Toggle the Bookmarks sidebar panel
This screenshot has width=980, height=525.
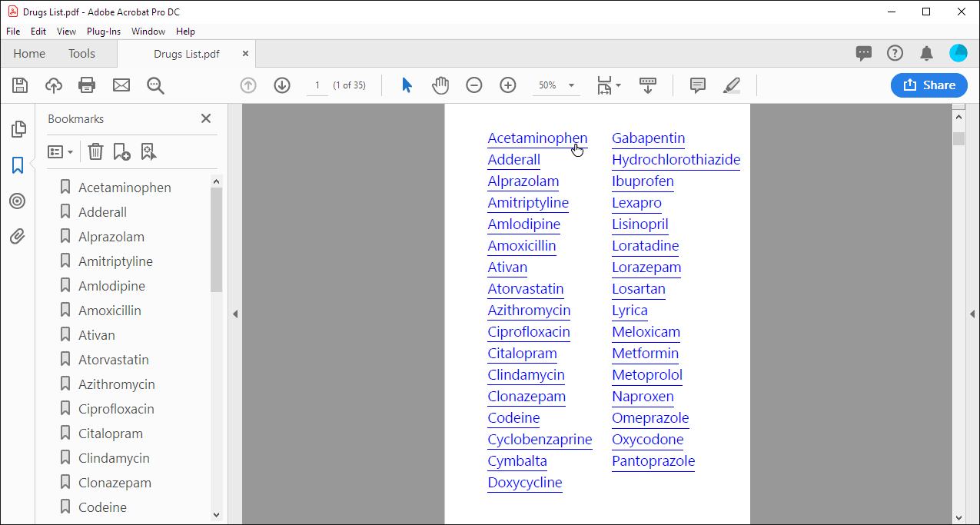point(17,165)
